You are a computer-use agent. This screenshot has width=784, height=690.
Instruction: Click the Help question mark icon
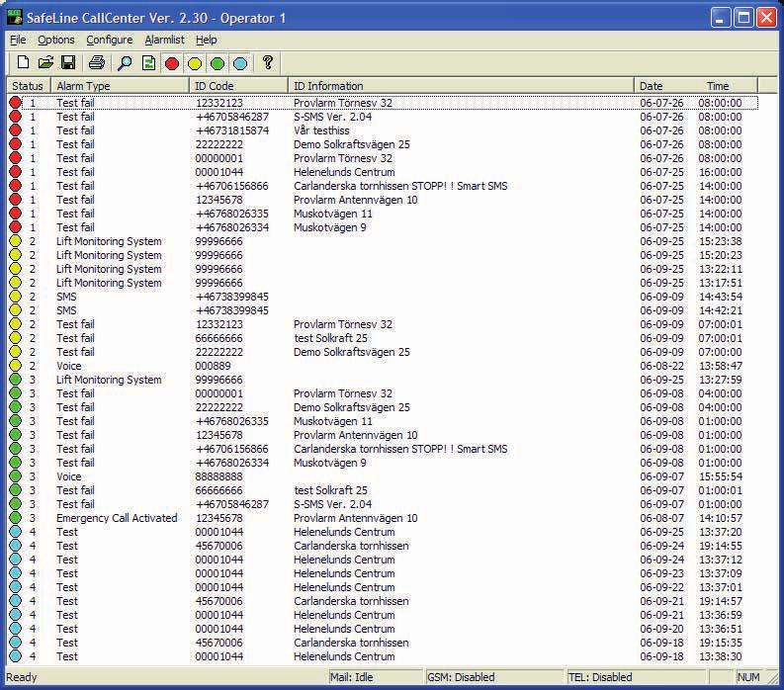click(x=268, y=63)
